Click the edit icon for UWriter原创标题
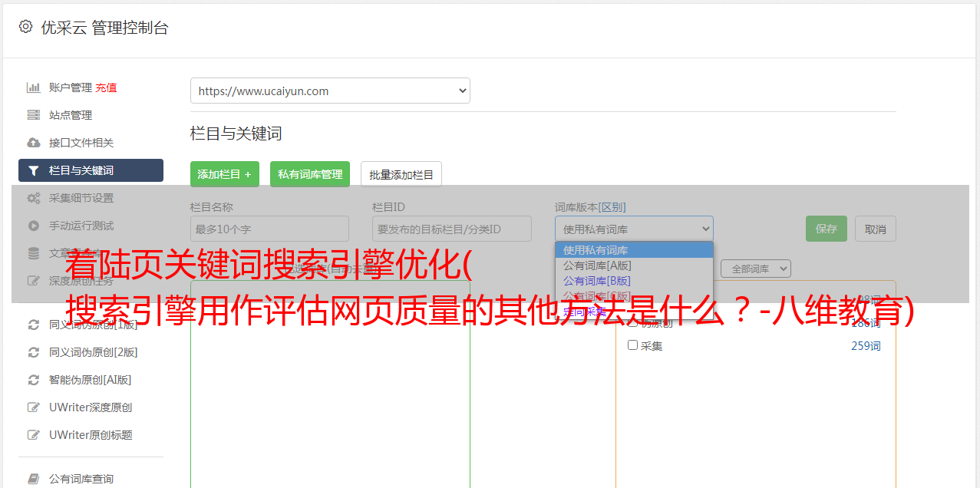 pos(34,435)
